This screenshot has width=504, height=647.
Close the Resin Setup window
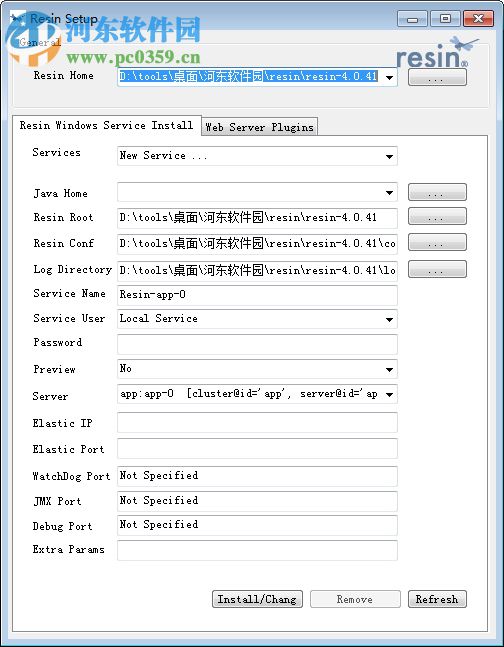478,19
